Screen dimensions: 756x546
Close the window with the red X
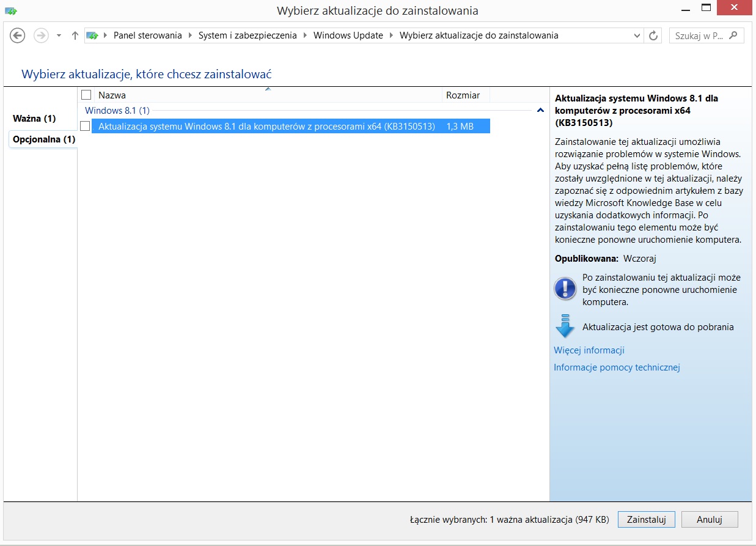735,8
